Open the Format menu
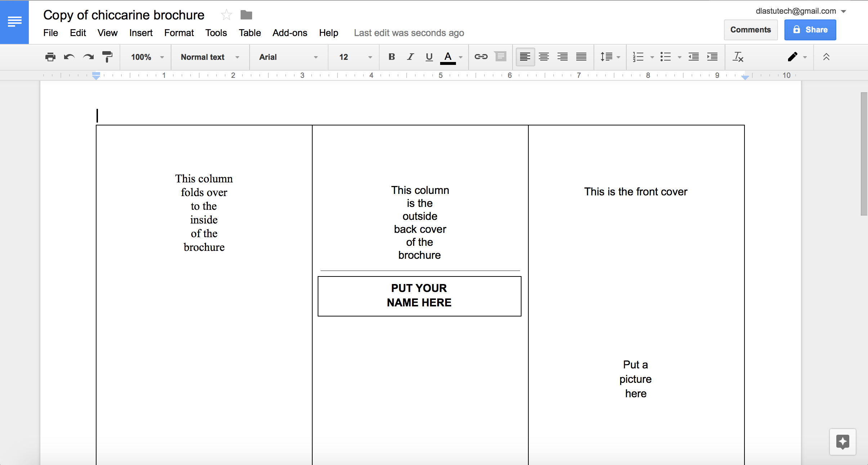868x465 pixels. [179, 33]
